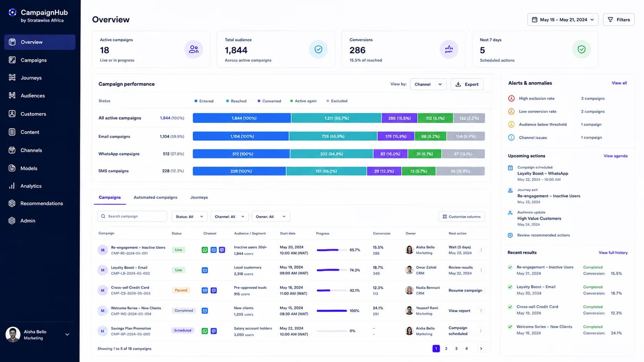Screen dimensions: 644x362
Task: Go to next page arrow in pagination
Action: 481,349
